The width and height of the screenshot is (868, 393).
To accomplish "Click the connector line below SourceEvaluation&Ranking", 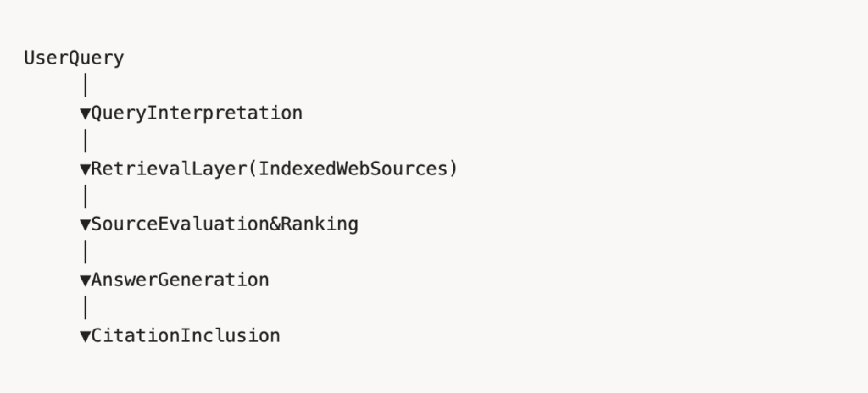I will [x=85, y=252].
